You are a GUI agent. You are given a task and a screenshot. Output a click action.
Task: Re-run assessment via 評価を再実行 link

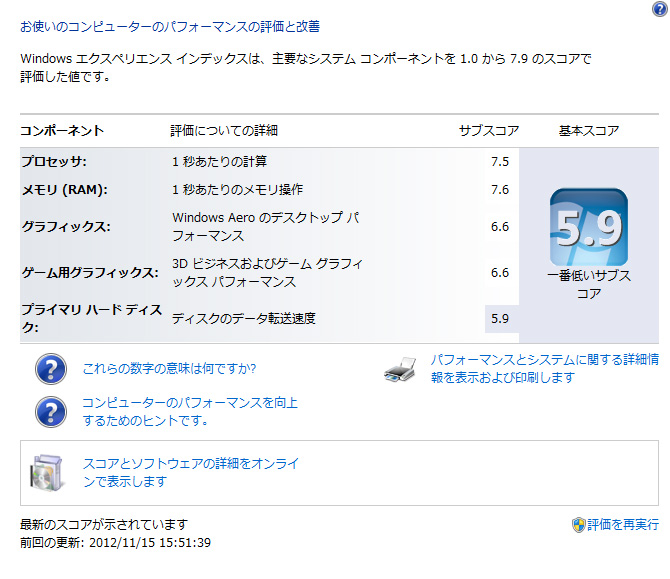coord(623,525)
